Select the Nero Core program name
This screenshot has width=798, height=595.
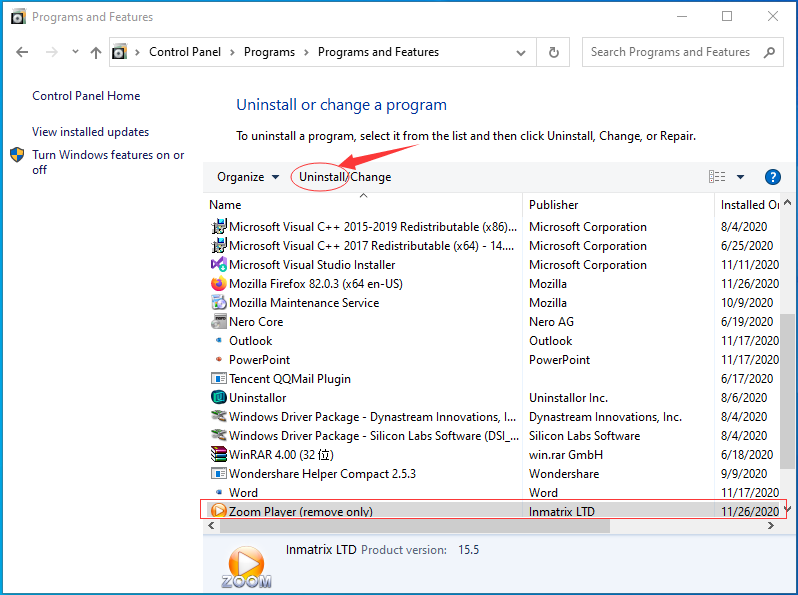[x=256, y=322]
